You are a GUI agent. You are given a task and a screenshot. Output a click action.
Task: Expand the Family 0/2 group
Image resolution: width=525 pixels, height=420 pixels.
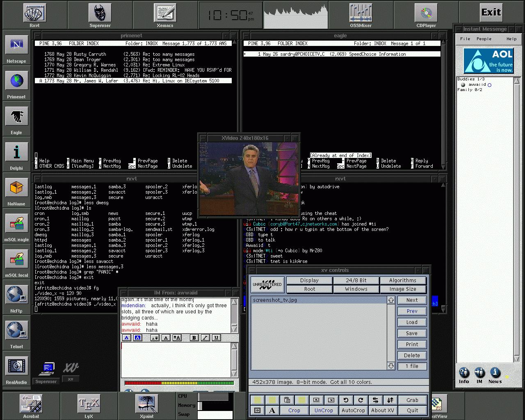(470, 90)
